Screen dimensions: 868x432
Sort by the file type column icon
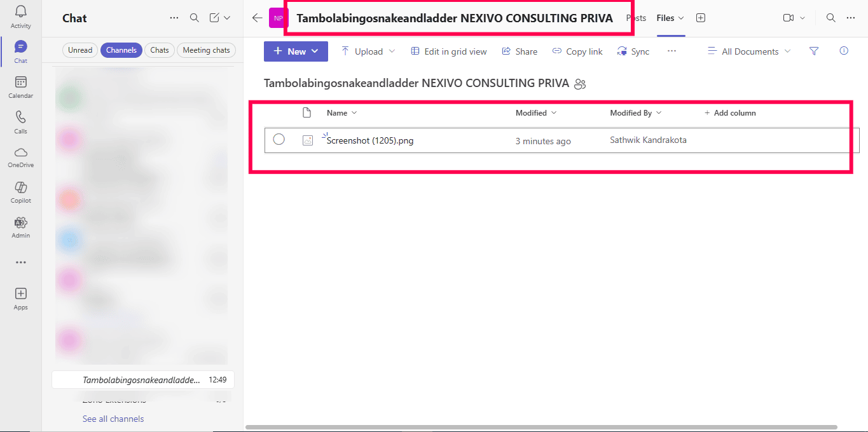pos(307,113)
